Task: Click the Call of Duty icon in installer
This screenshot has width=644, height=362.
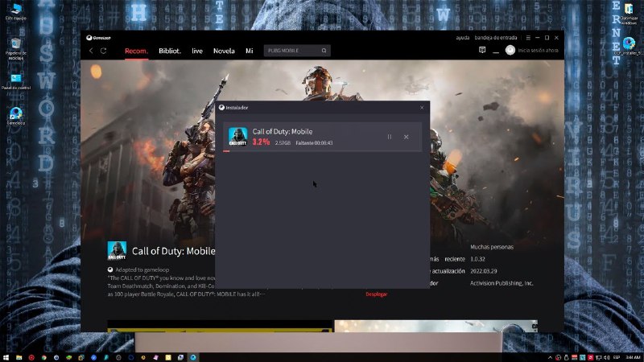Action: tap(237, 137)
